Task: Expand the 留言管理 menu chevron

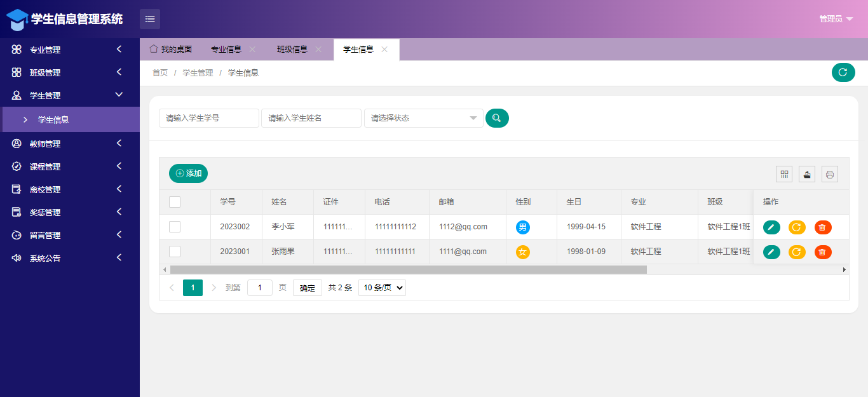Action: (x=119, y=234)
